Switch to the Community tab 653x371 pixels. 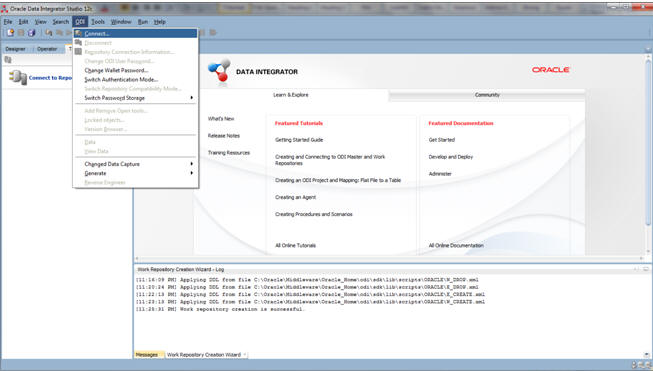[x=487, y=95]
